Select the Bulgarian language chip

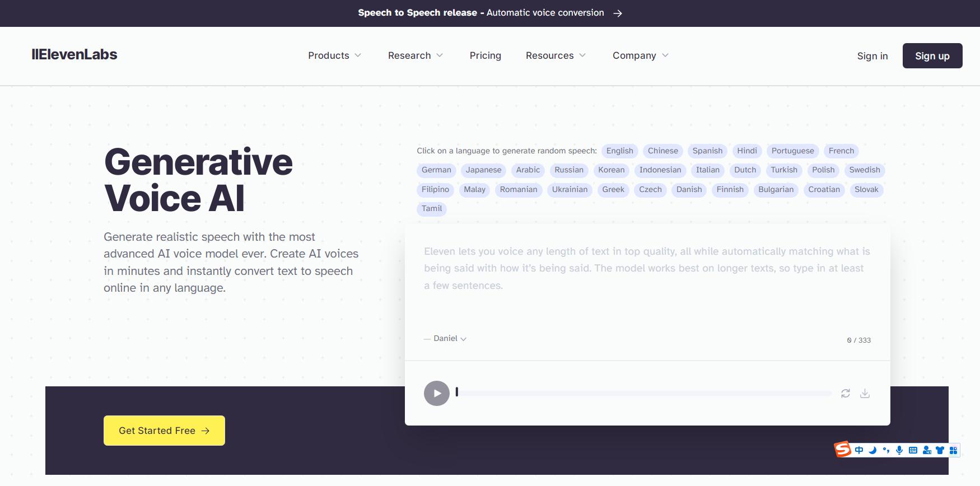pos(776,190)
